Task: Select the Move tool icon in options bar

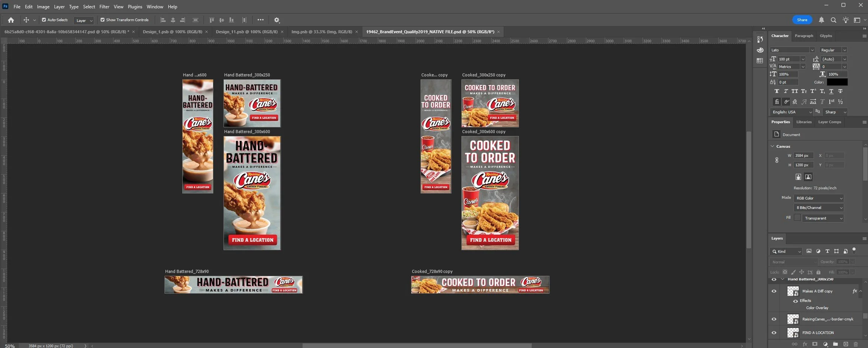Action: pos(26,20)
